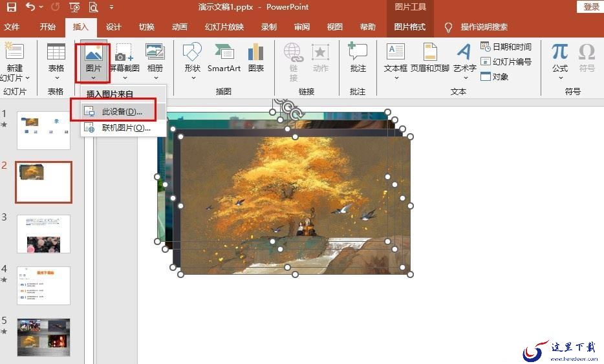
Task: Select slide 1 thumbnail
Action: pos(43,130)
